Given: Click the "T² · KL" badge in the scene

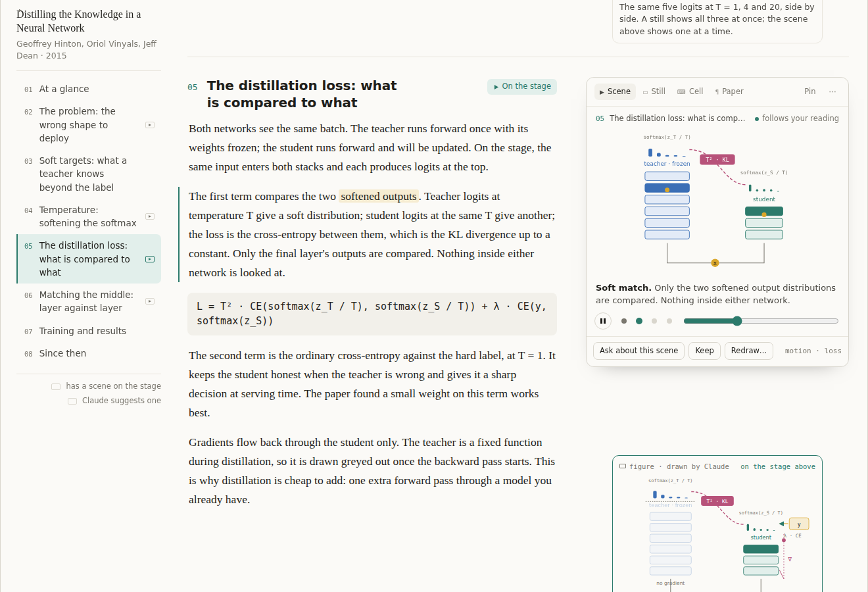Looking at the screenshot, I should [x=717, y=160].
